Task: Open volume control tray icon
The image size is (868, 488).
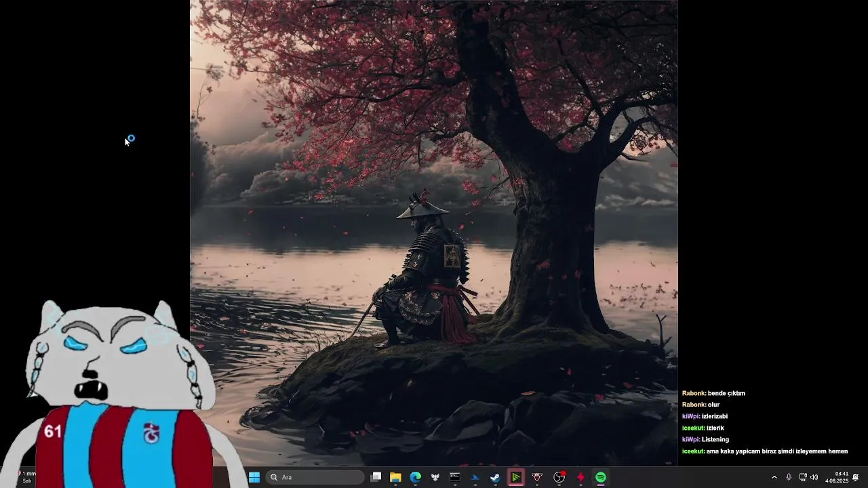Action: tap(814, 477)
